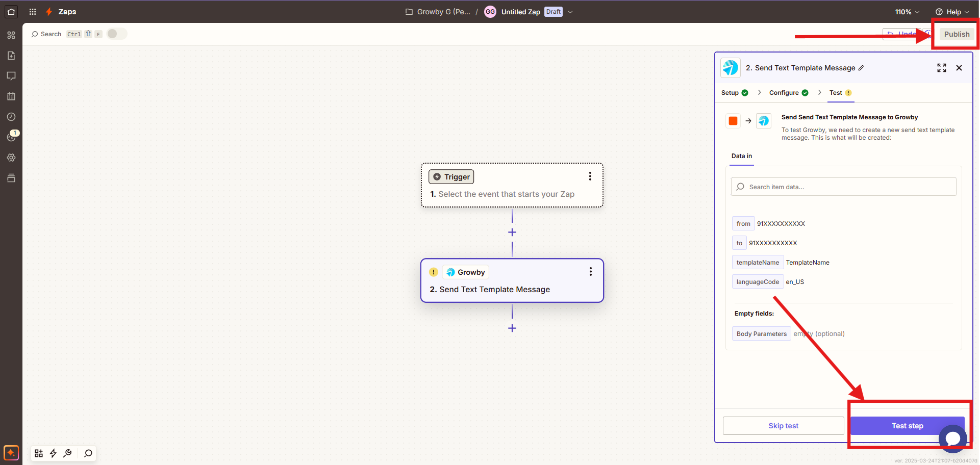Switch to the Setup tab
Viewport: 980px width, 465px height.
click(x=735, y=93)
